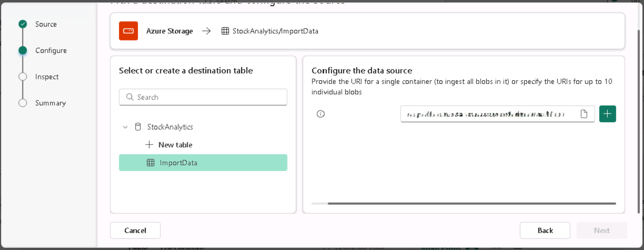The width and height of the screenshot is (644, 250).
Task: Click the table icon beside StockAnalytics/ImportData
Action: (x=225, y=31)
